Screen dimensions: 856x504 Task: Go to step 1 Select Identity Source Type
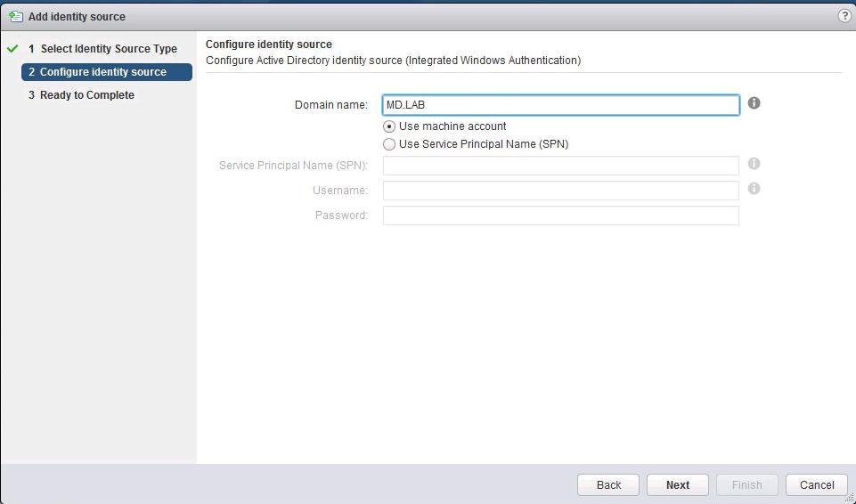click(108, 49)
